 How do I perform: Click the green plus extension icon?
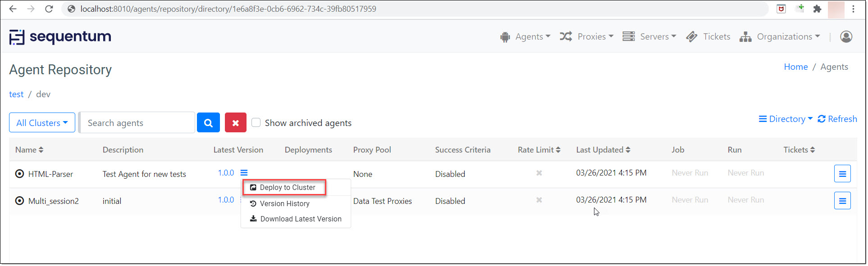coord(800,8)
